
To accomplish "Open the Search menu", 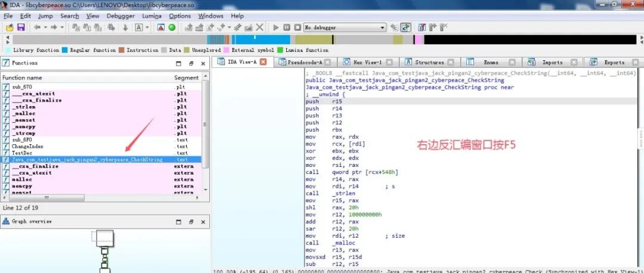I will 69,16.
